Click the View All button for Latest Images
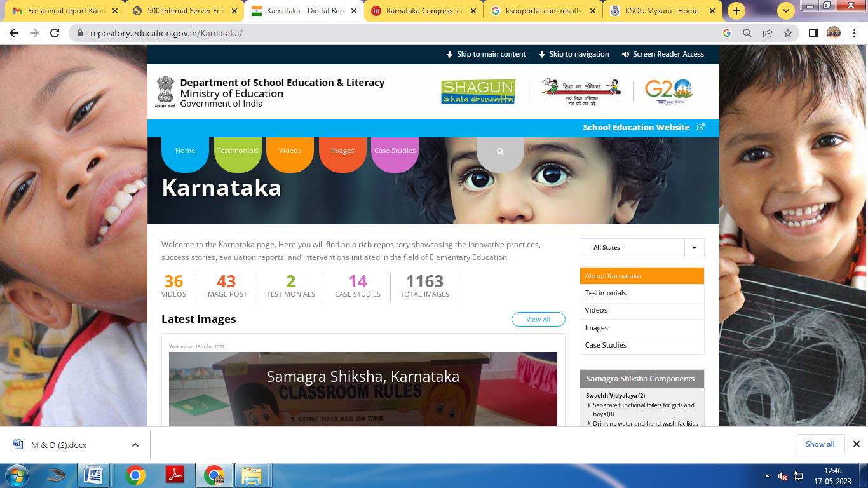Image resolution: width=868 pixels, height=488 pixels. [x=538, y=320]
